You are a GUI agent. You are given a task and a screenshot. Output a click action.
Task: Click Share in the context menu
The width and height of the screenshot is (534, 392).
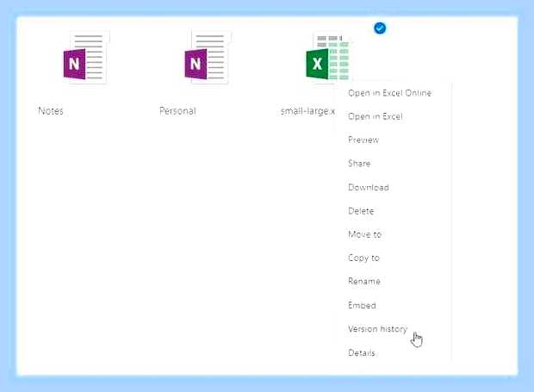click(x=359, y=164)
